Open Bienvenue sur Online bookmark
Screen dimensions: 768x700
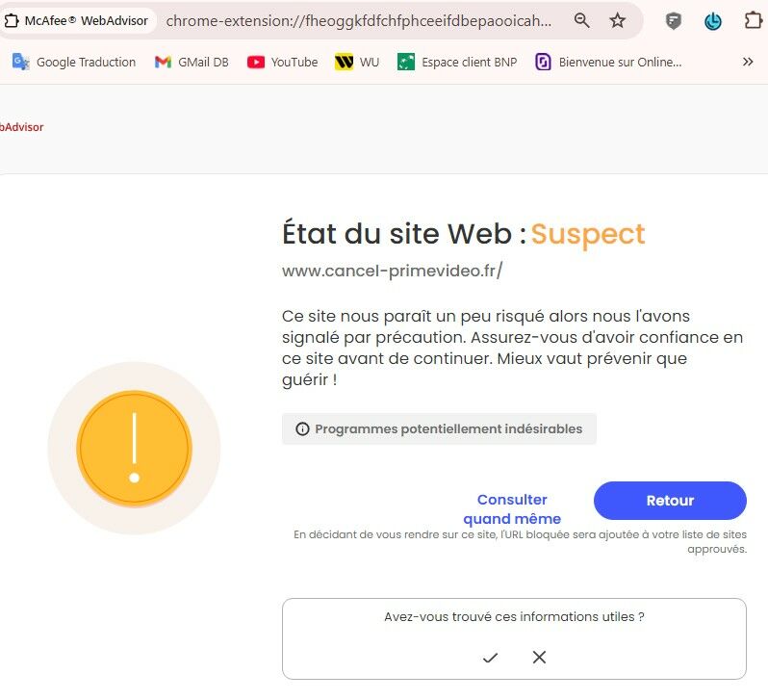coord(608,63)
